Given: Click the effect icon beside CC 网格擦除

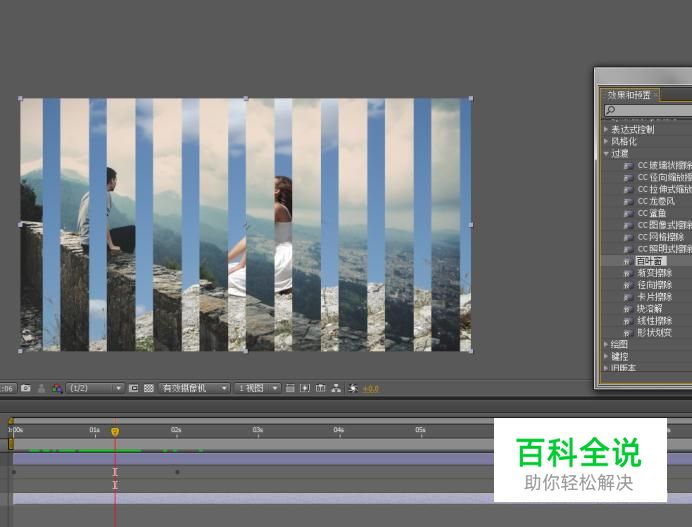Looking at the screenshot, I should [628, 237].
